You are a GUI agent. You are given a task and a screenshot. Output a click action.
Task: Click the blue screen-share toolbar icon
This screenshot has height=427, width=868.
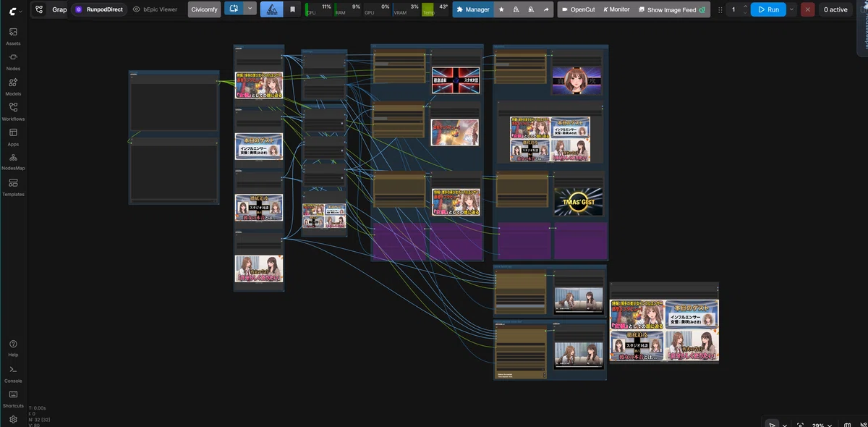tap(234, 9)
